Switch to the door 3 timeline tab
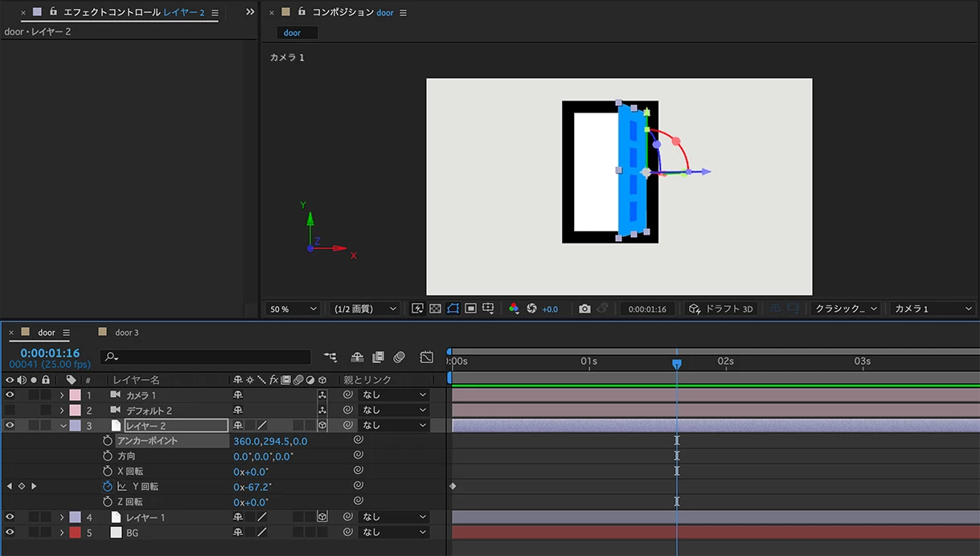This screenshot has height=556, width=980. coord(126,333)
